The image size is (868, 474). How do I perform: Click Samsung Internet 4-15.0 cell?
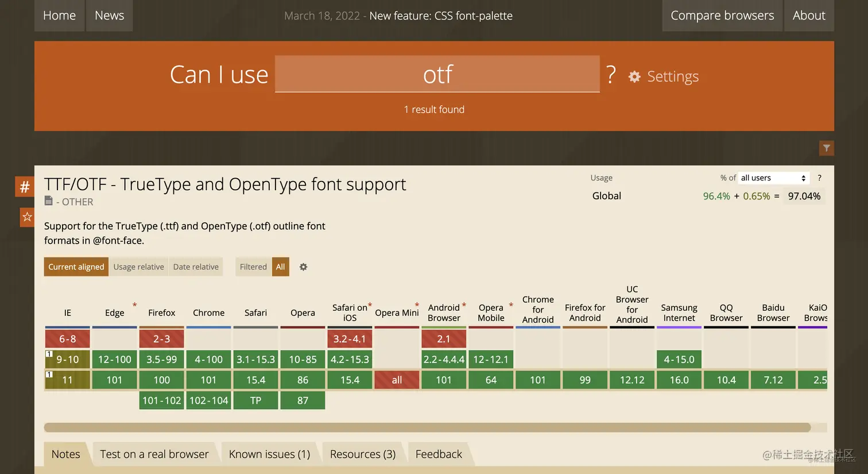(679, 360)
